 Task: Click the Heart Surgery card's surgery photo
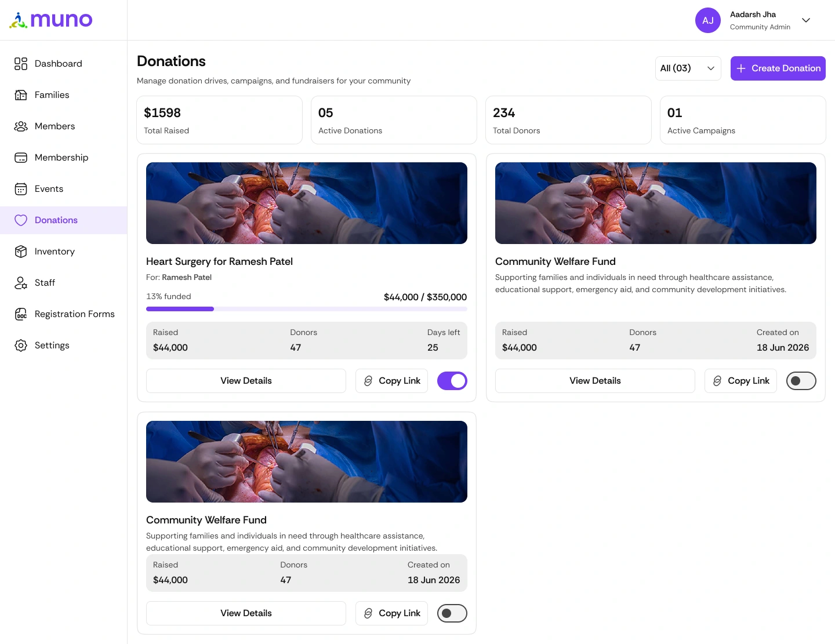pos(307,203)
